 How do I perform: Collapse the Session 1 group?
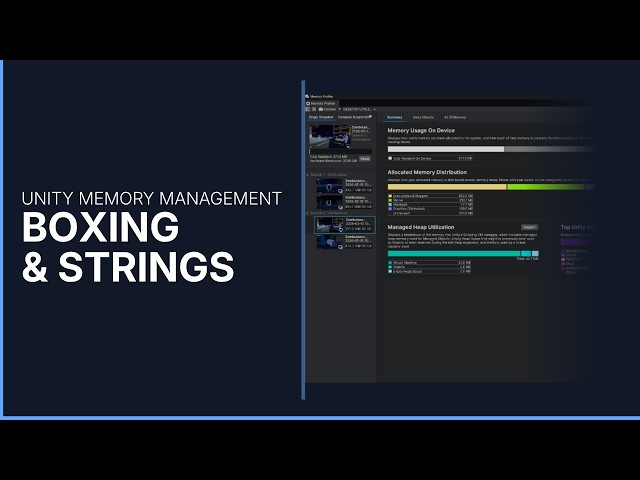(307, 175)
